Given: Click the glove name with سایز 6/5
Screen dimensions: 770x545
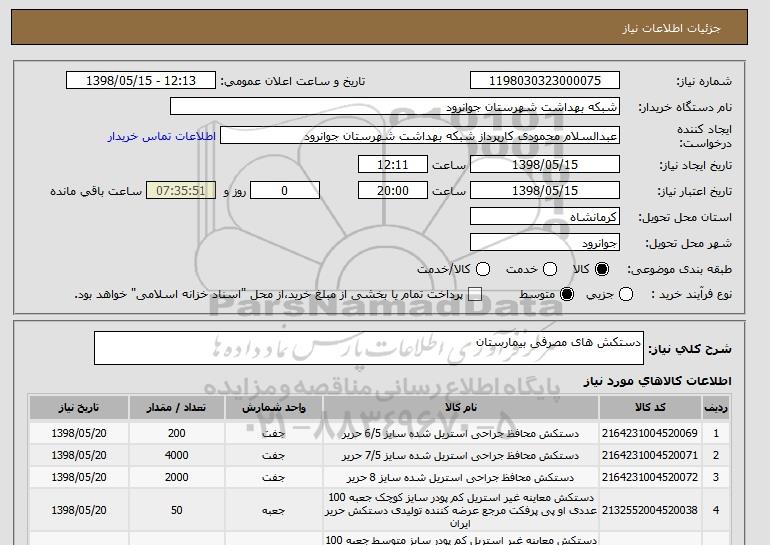Looking at the screenshot, I should pyautogui.click(x=461, y=434).
